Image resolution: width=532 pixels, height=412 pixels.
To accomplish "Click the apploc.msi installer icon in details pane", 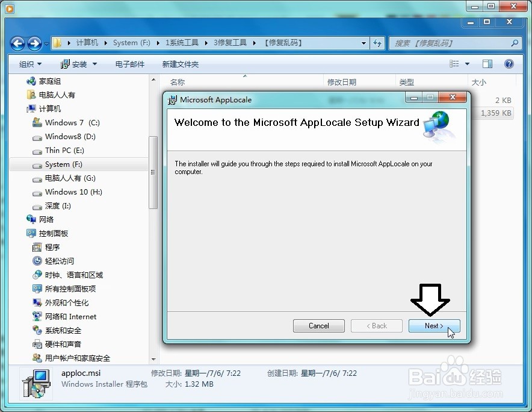I will [x=36, y=384].
